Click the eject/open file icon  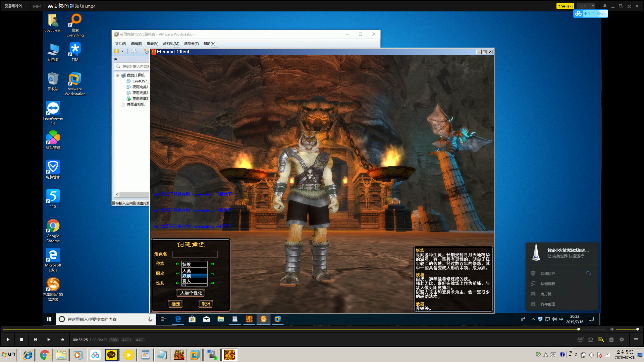pos(63,340)
